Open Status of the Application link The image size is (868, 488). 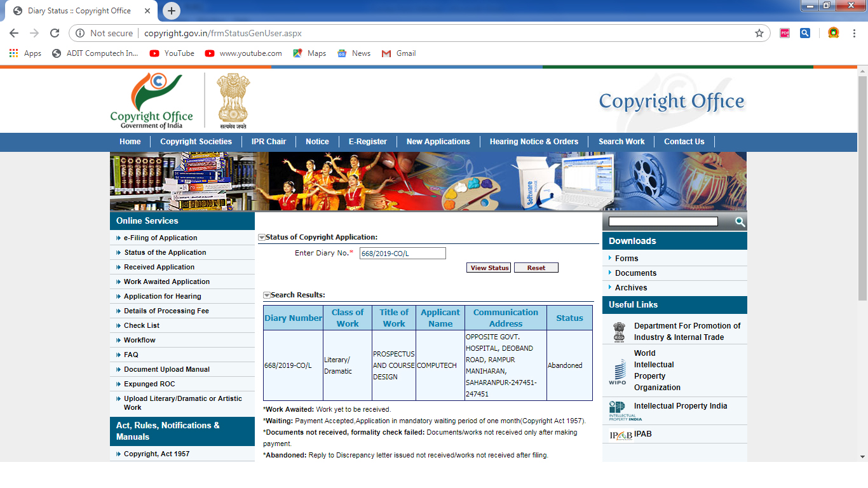(x=165, y=252)
